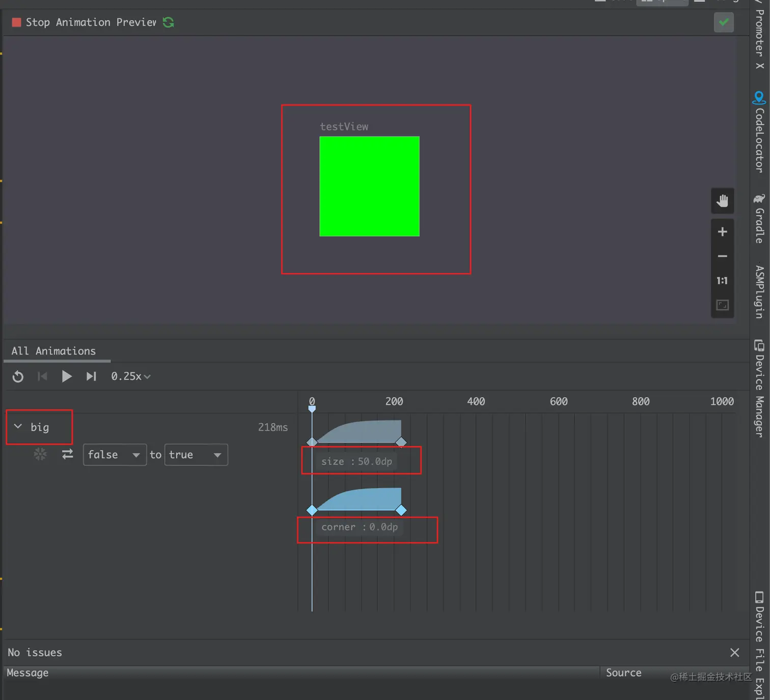Reset zoom to 1:1 ratio
Screen dimensions: 770x700
(722, 281)
